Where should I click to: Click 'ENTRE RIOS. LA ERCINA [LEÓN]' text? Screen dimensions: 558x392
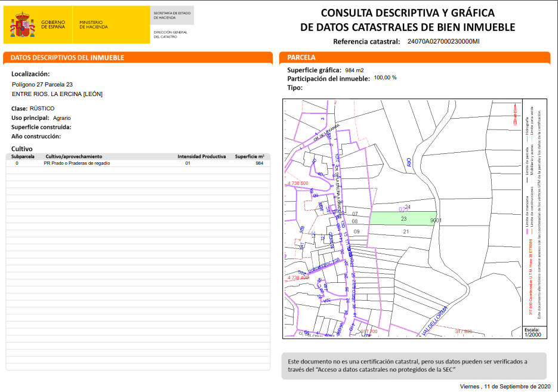[x=57, y=94]
